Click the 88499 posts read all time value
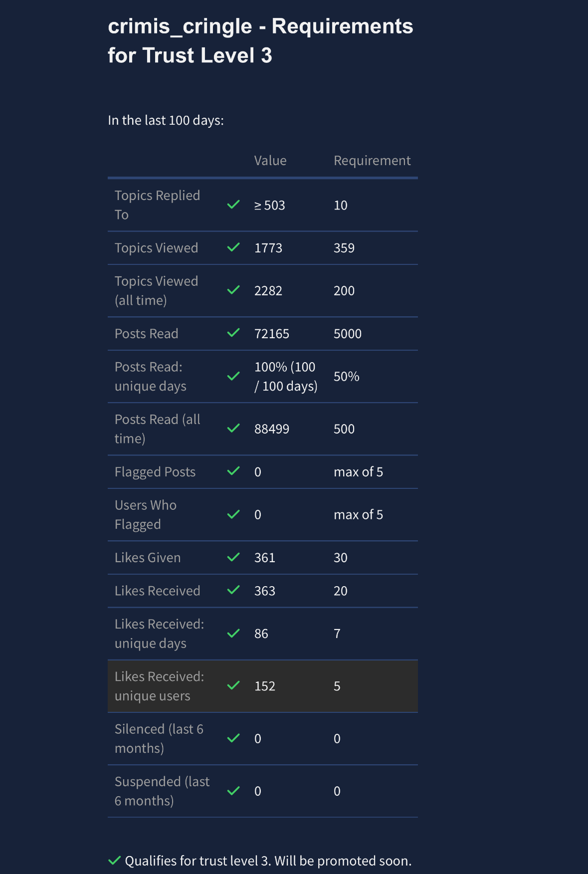 272,429
